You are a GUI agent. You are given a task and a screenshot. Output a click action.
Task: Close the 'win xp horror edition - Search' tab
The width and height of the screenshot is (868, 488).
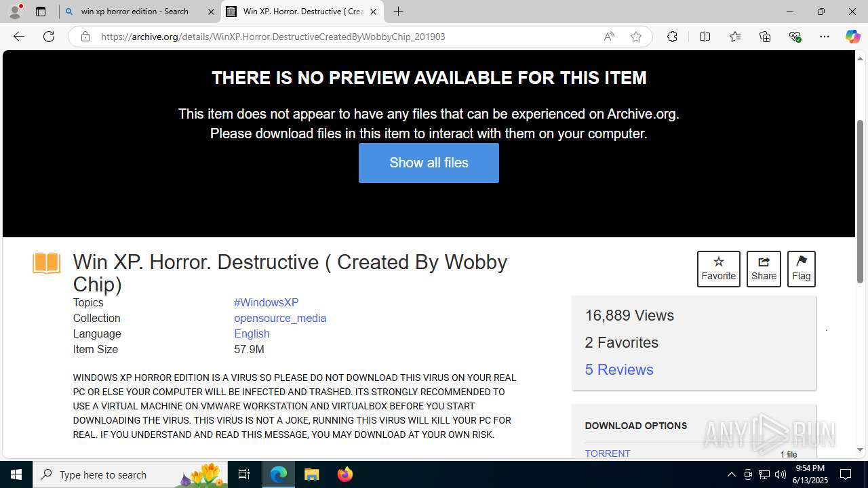(210, 12)
